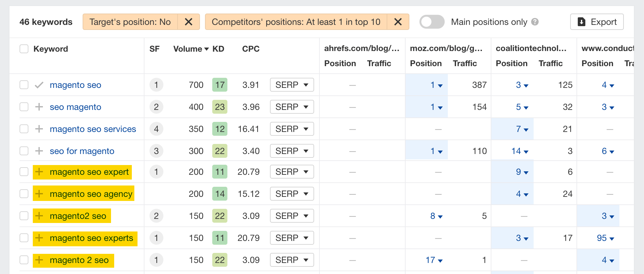
Task: Add magento seo expert with its plus icon
Action: pos(39,172)
